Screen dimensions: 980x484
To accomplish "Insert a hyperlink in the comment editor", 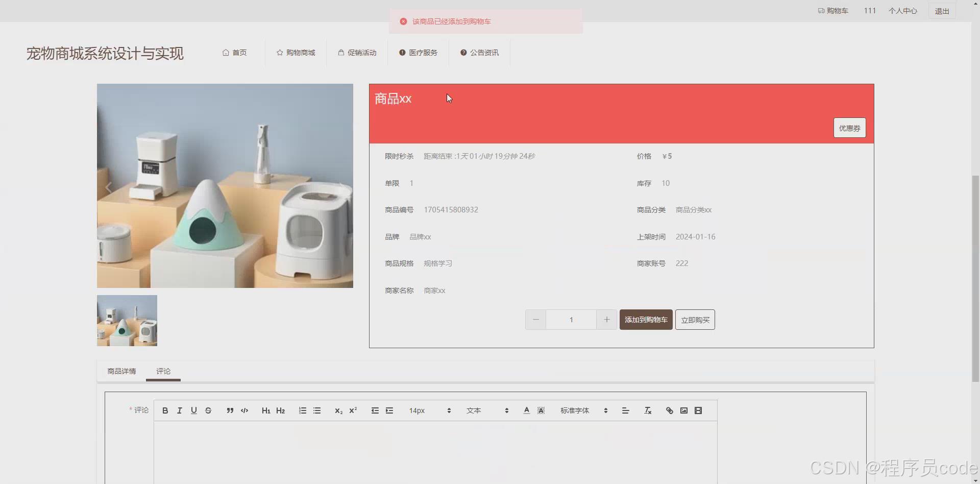I will (669, 410).
